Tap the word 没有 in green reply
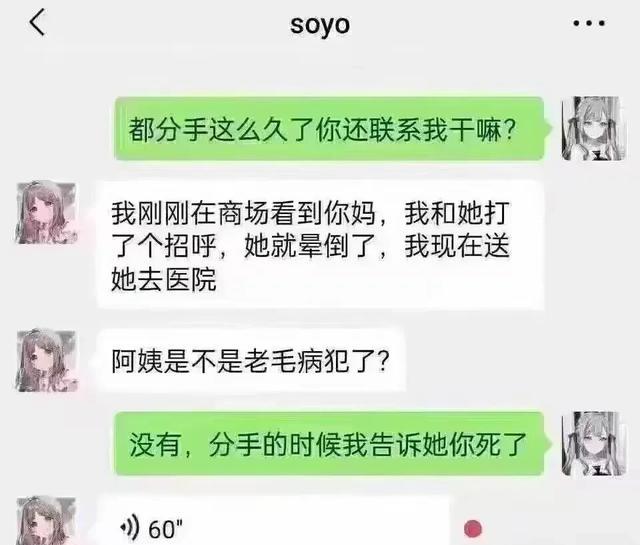 pos(156,445)
